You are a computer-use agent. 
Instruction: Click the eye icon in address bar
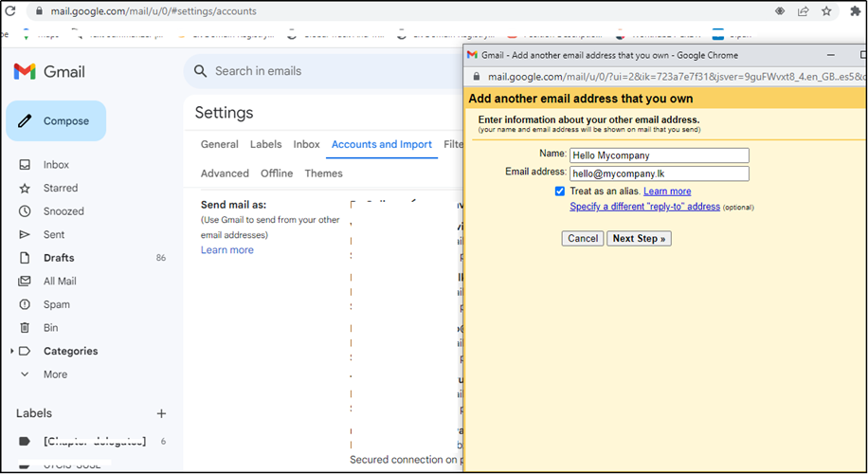pyautogui.click(x=780, y=11)
